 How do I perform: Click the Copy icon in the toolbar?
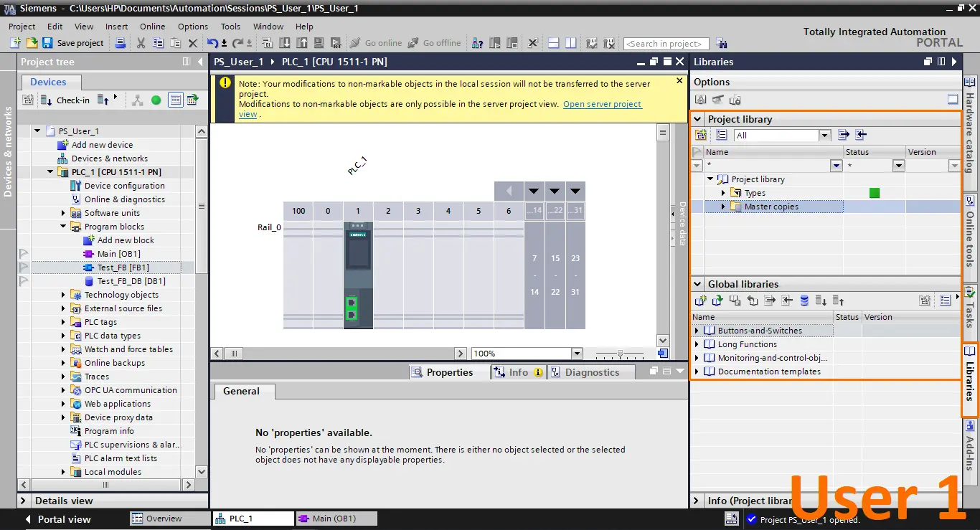coord(158,43)
